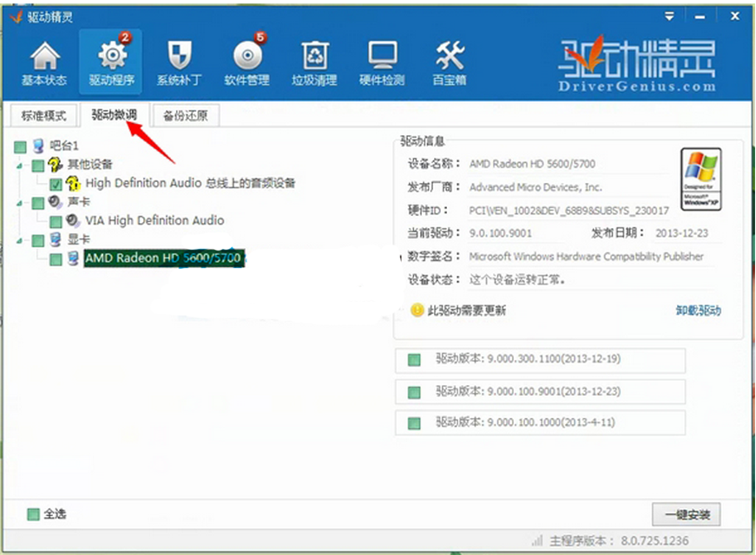The height and width of the screenshot is (555, 756).
Task: Minimize the 驱动精灵 window
Action: 700,16
